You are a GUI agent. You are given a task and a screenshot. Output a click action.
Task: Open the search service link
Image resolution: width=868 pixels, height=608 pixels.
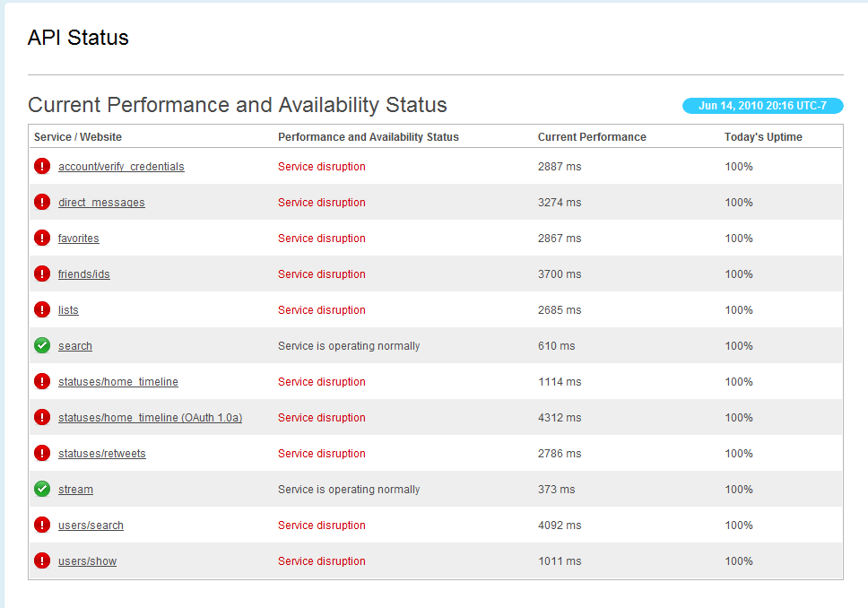coord(75,346)
